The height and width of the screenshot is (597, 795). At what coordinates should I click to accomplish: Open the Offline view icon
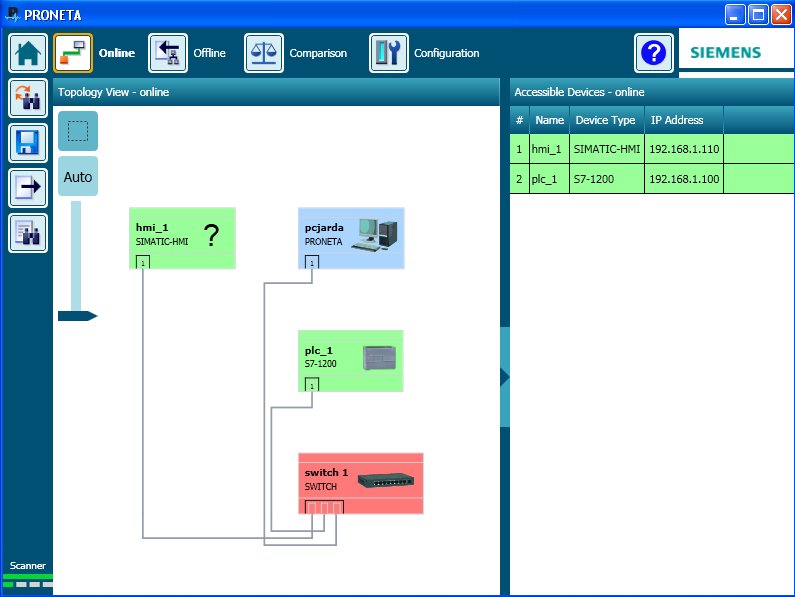pos(168,53)
